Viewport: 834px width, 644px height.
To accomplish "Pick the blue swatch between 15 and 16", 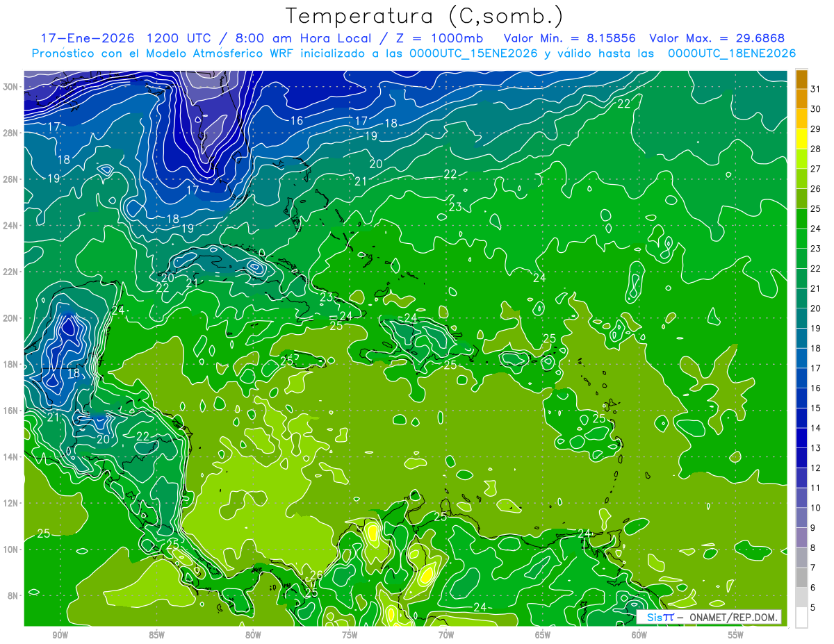I will pyautogui.click(x=801, y=398).
